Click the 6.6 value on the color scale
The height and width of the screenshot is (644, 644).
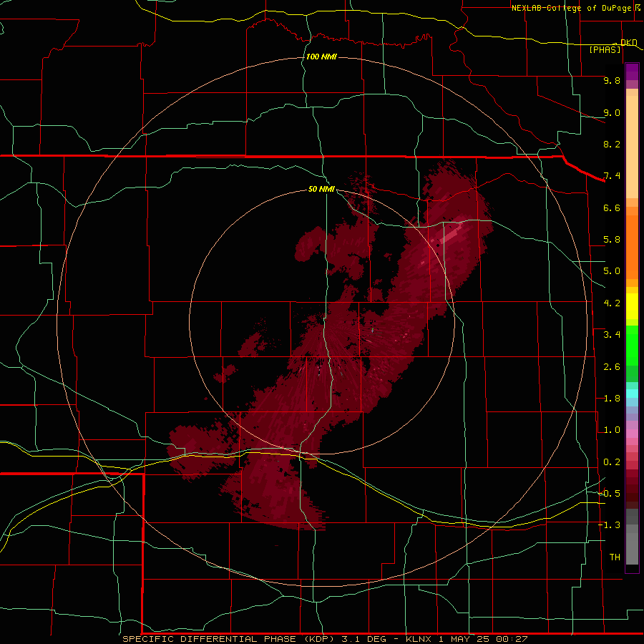pyautogui.click(x=612, y=208)
